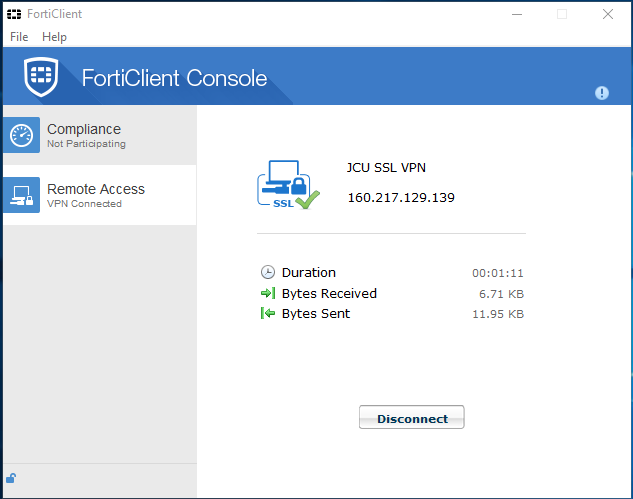The image size is (633, 499).
Task: Click the Bytes Sent label
Action: click(x=316, y=314)
